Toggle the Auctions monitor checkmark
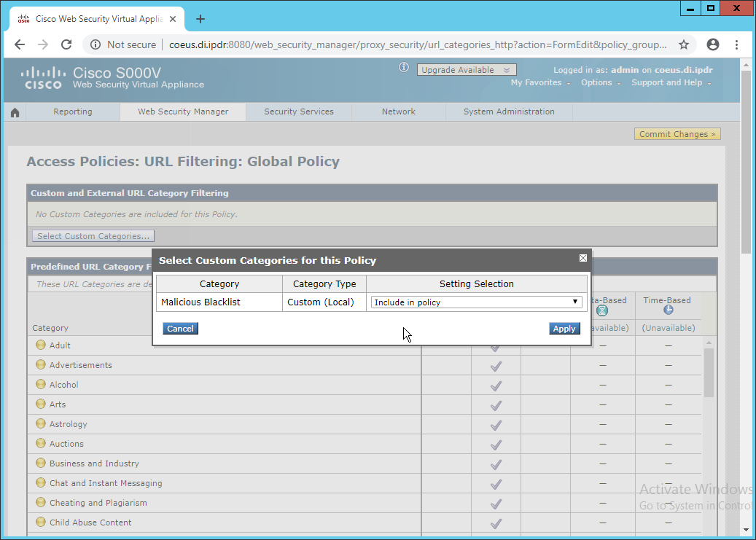Viewport: 756px width, 540px height. click(496, 445)
